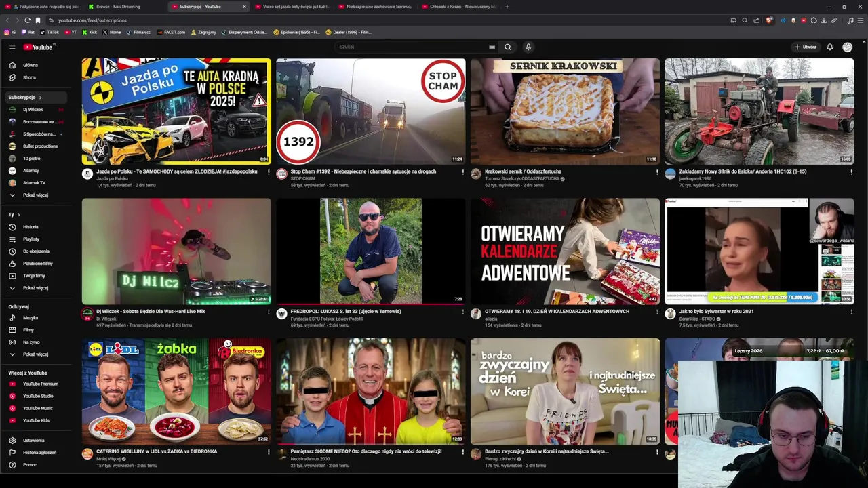This screenshot has width=868, height=488.
Task: Open Shorts in the sidebar
Action: point(35,77)
